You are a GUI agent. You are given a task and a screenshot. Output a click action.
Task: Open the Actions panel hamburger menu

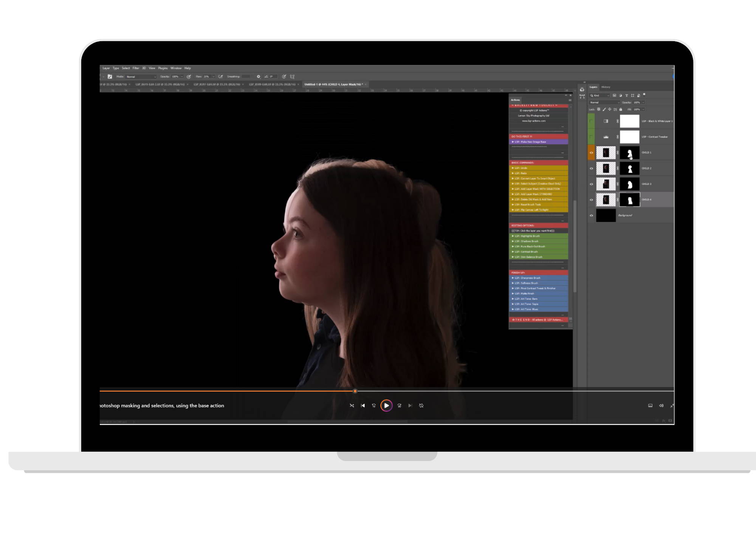570,100
